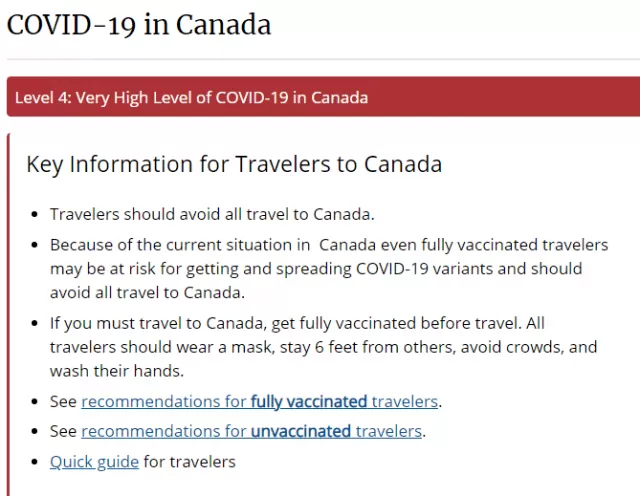Click the bold 'unvaccinated' link text
The width and height of the screenshot is (640, 496).
pyautogui.click(x=301, y=431)
